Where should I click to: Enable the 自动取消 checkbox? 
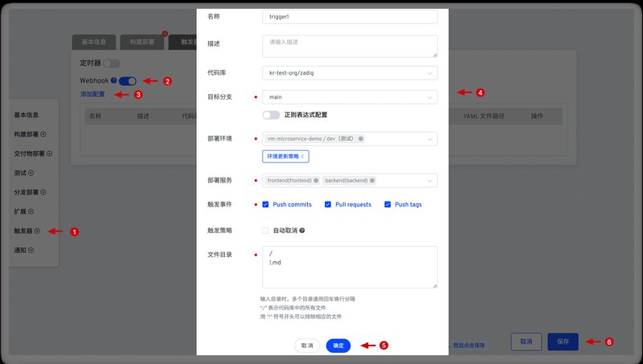click(x=266, y=231)
